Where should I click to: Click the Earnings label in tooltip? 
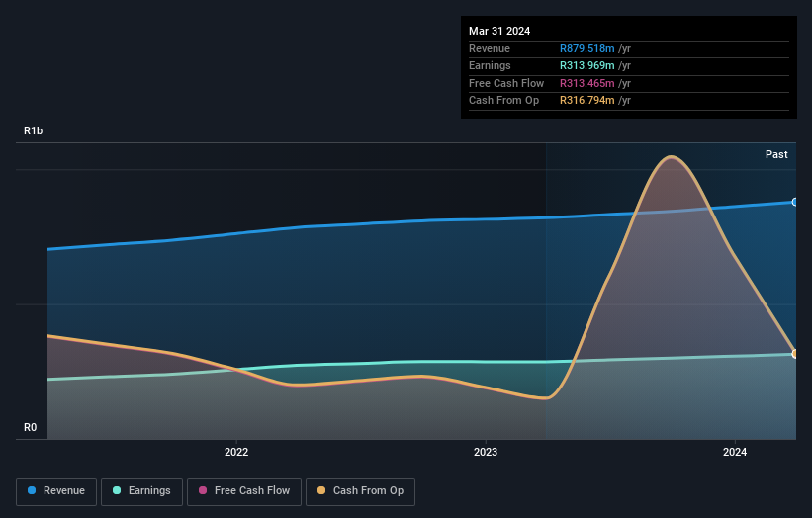(490, 65)
